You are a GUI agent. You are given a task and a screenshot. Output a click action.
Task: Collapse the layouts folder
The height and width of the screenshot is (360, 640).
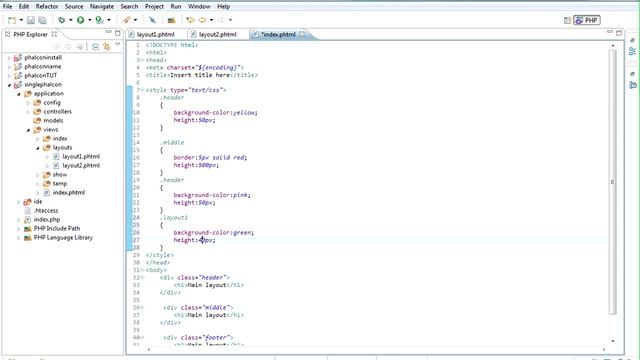[x=38, y=148]
